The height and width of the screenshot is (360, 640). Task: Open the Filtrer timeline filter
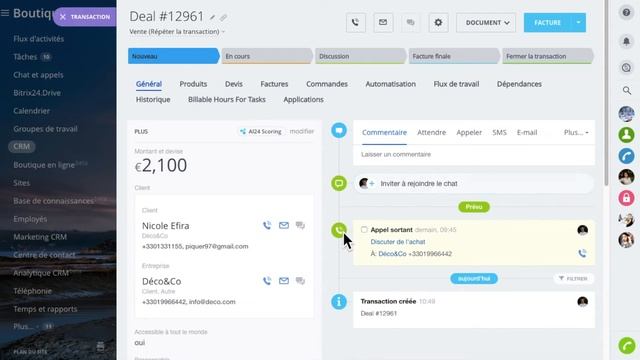point(573,278)
